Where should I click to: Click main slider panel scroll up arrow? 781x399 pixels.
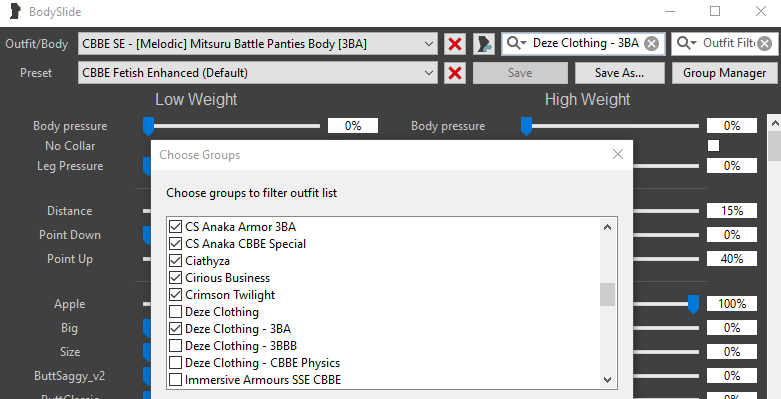(775, 123)
